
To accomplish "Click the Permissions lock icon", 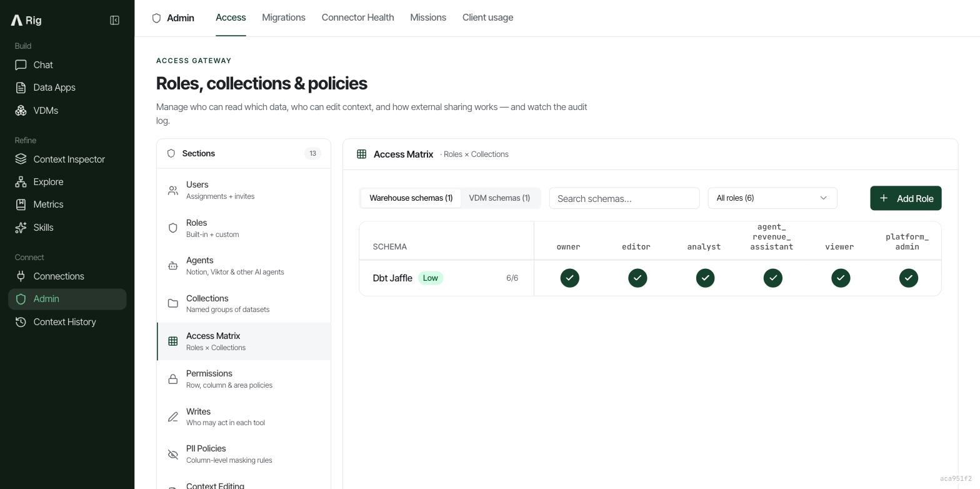I will point(173,379).
